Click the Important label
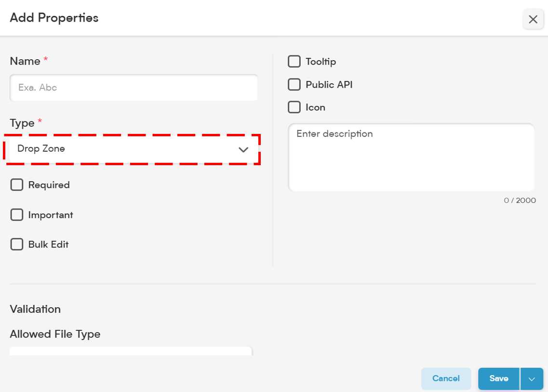The width and height of the screenshot is (548, 392). pos(51,215)
